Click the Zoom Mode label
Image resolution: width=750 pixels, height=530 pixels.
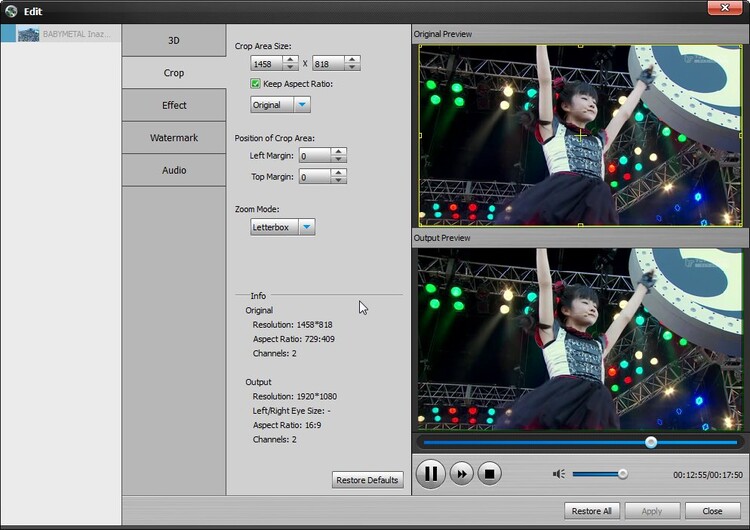click(257, 209)
